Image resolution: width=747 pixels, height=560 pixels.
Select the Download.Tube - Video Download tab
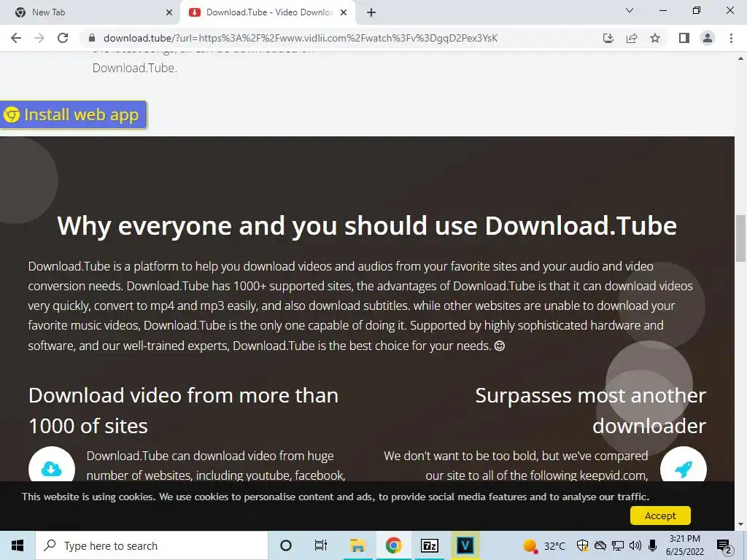tap(268, 12)
